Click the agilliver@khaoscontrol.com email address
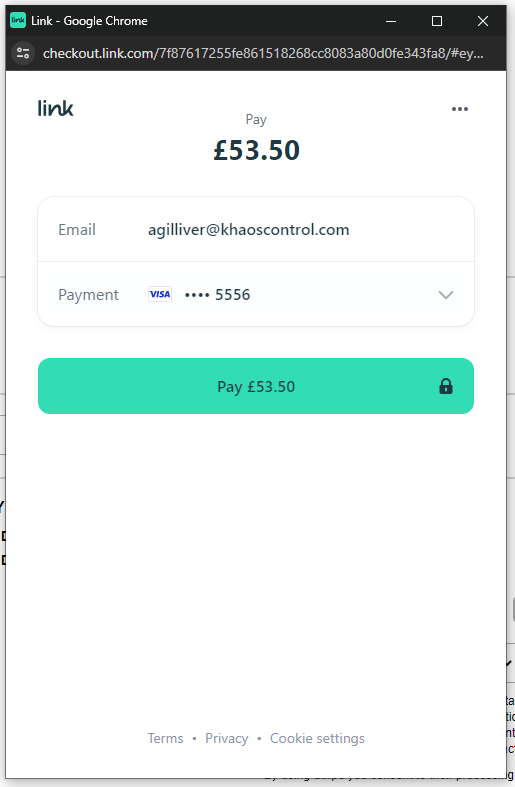This screenshot has width=515, height=787. tap(248, 230)
